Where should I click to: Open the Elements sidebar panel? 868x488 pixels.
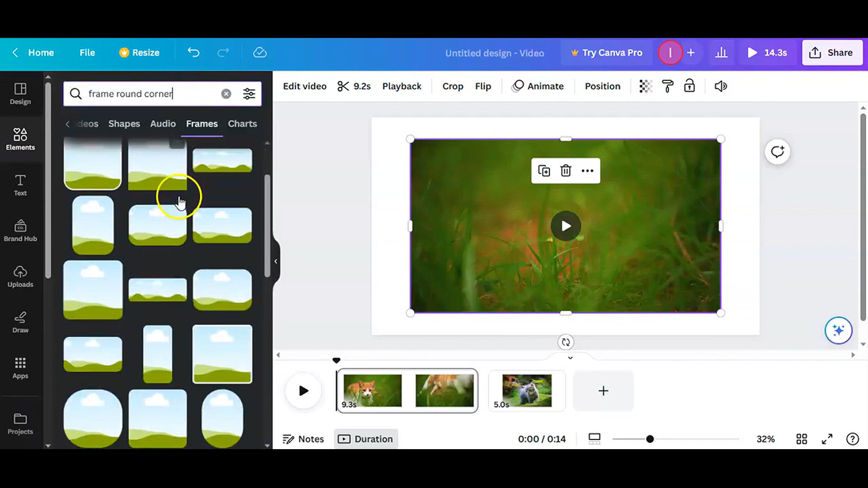(20, 139)
